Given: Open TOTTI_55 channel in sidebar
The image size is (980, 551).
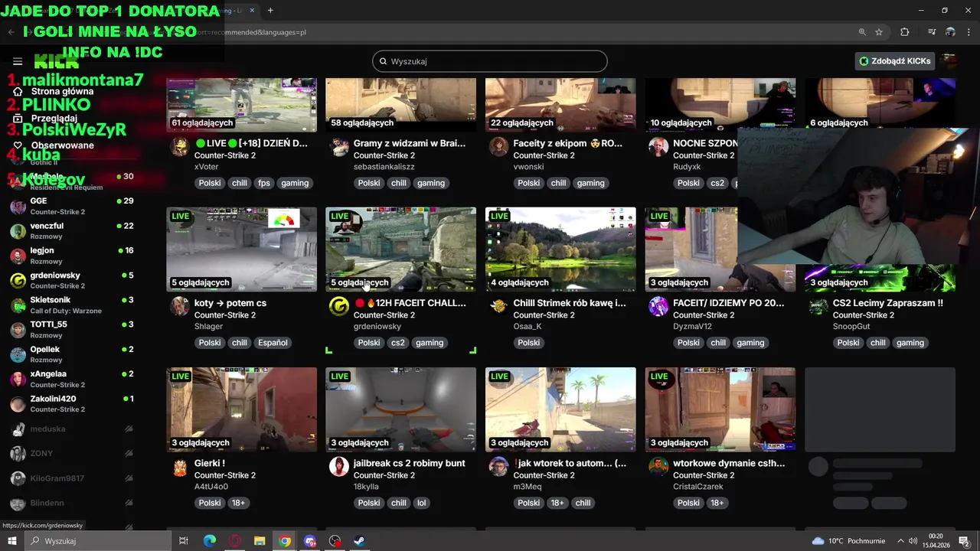Looking at the screenshot, I should click(72, 329).
